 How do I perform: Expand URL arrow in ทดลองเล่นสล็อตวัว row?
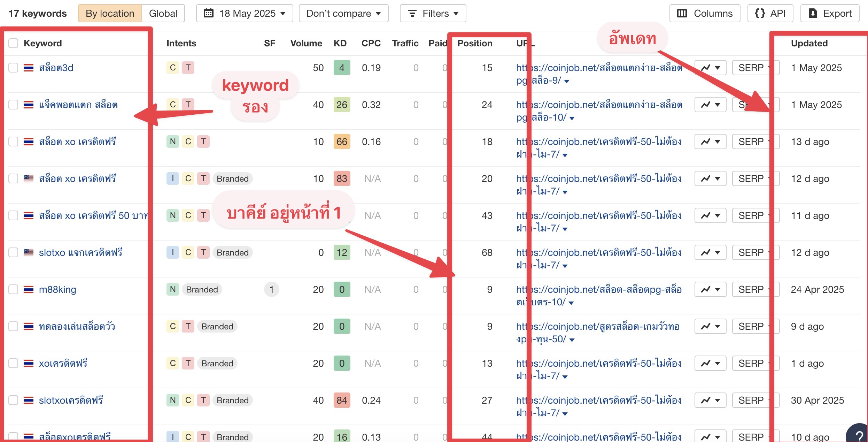click(x=572, y=340)
